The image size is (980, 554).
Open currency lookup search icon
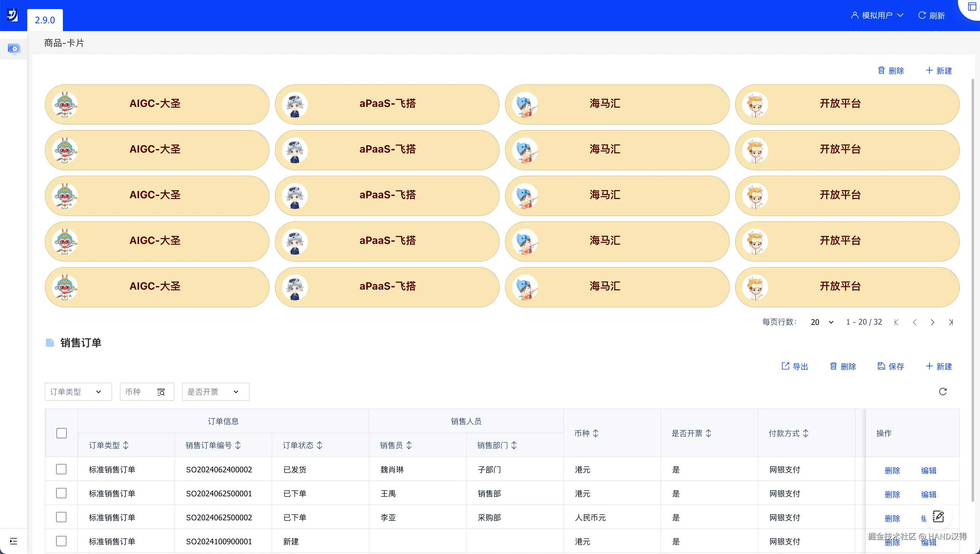161,392
